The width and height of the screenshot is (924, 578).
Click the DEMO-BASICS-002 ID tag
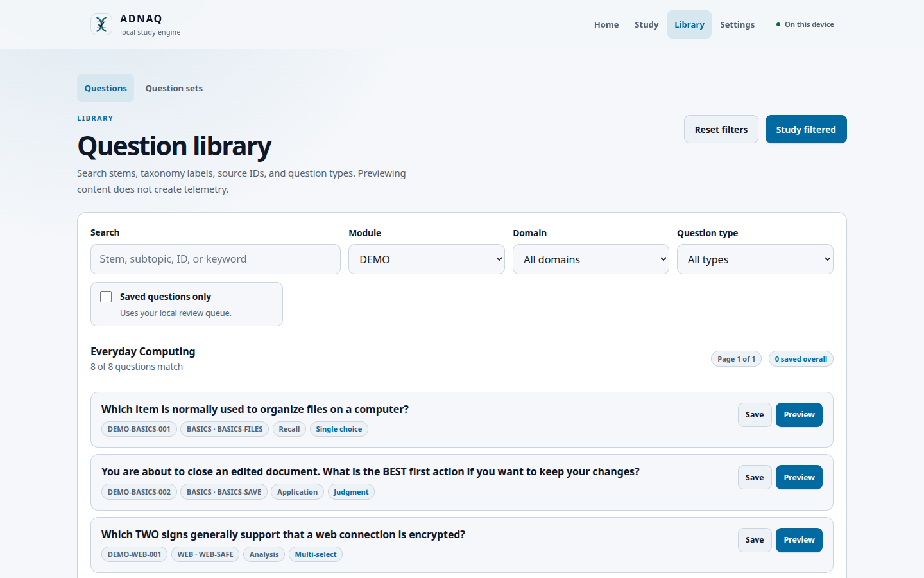[x=139, y=492]
